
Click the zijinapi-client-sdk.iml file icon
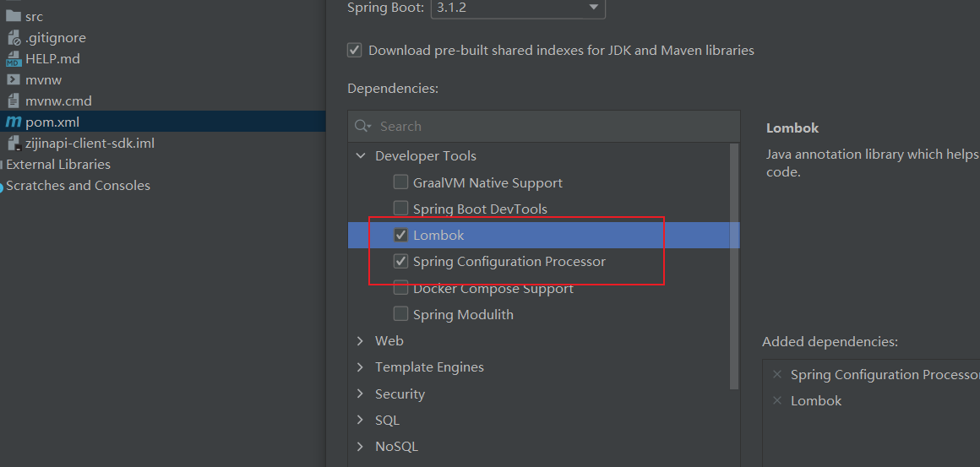pos(14,143)
